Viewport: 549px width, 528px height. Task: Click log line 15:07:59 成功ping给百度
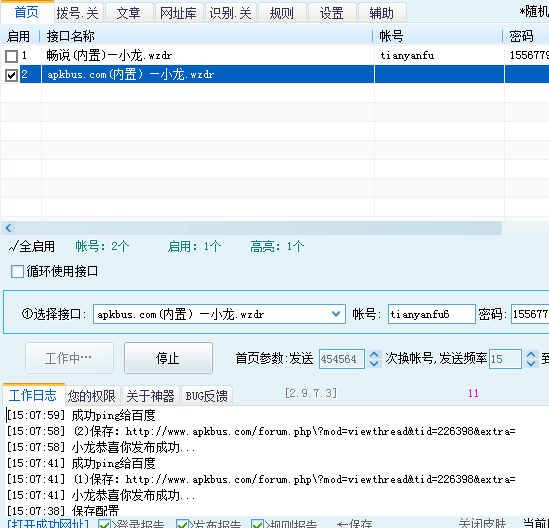pos(81,416)
